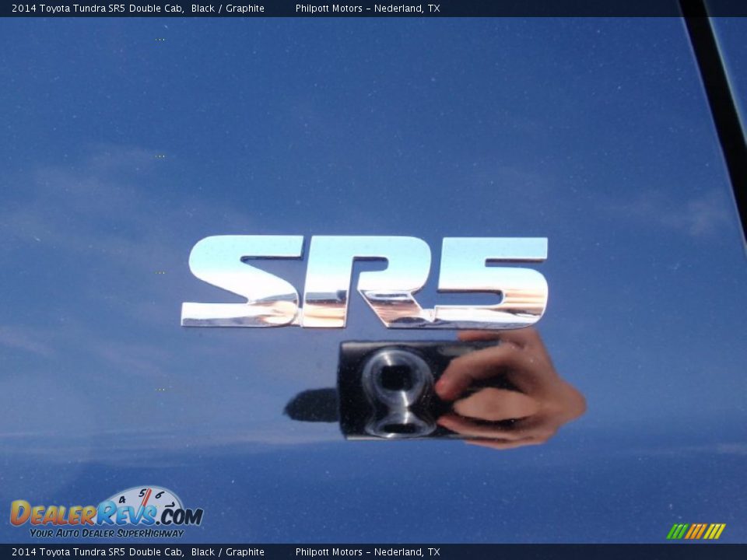Click the chrome number 5 on the badge
The width and height of the screenshot is (747, 560).
point(492,282)
